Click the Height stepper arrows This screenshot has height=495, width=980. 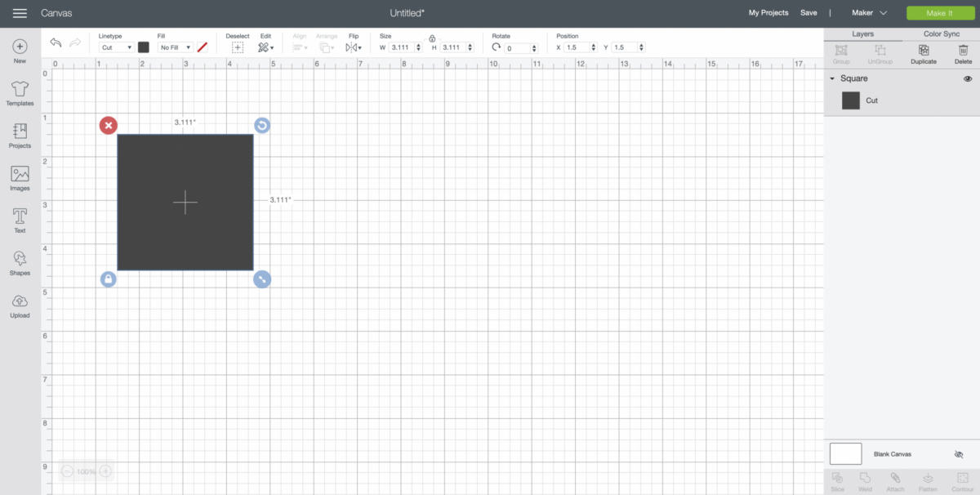click(x=470, y=47)
